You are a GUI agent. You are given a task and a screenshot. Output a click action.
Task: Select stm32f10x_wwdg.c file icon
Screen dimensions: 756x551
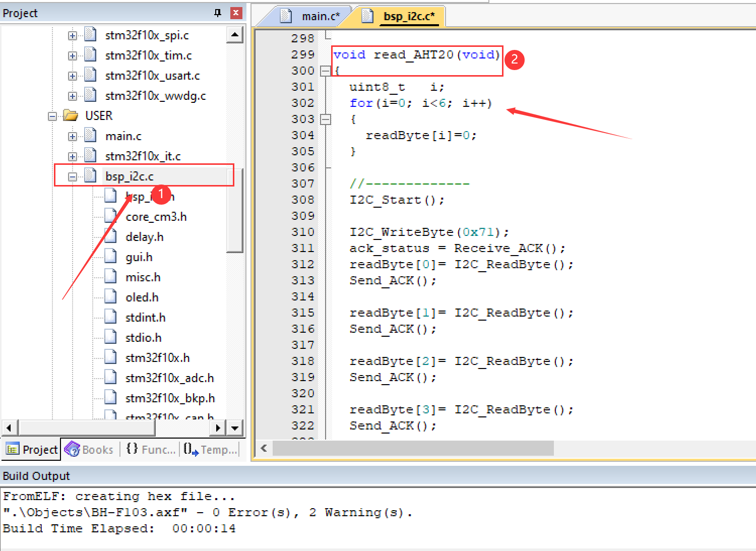pyautogui.click(x=91, y=95)
